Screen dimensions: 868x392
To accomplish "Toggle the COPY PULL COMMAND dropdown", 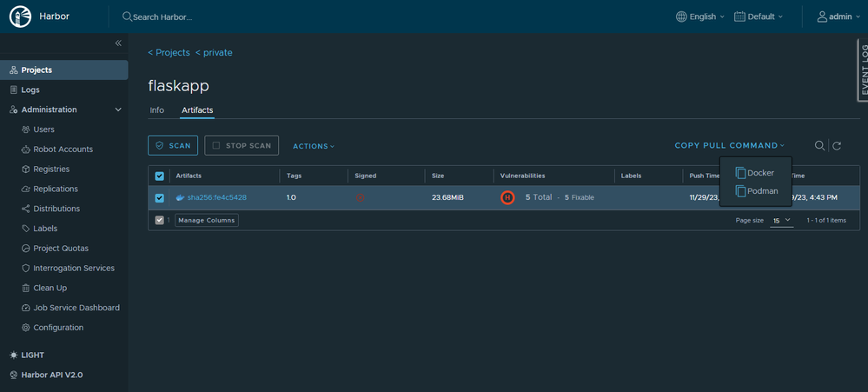I will coord(730,146).
